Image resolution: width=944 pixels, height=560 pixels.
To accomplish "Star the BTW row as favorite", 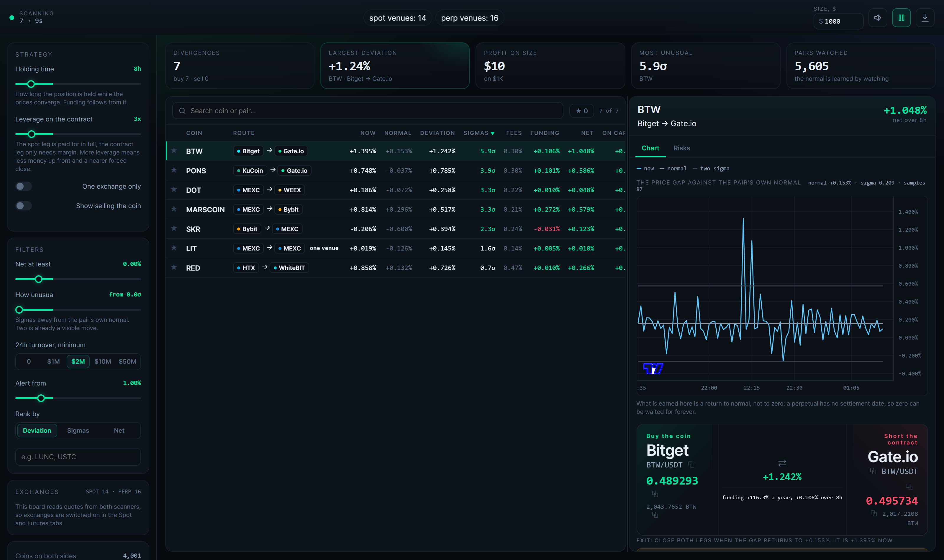I will (174, 151).
